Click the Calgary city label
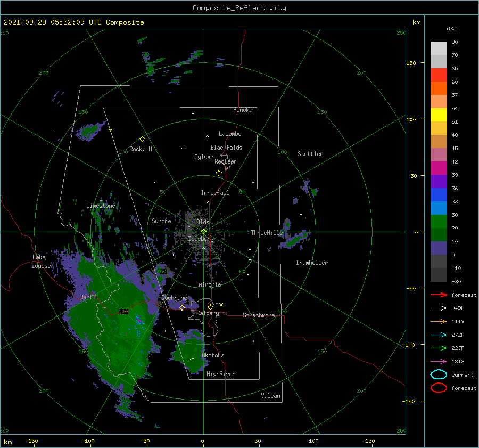The height and width of the screenshot is (448, 479). point(208,313)
